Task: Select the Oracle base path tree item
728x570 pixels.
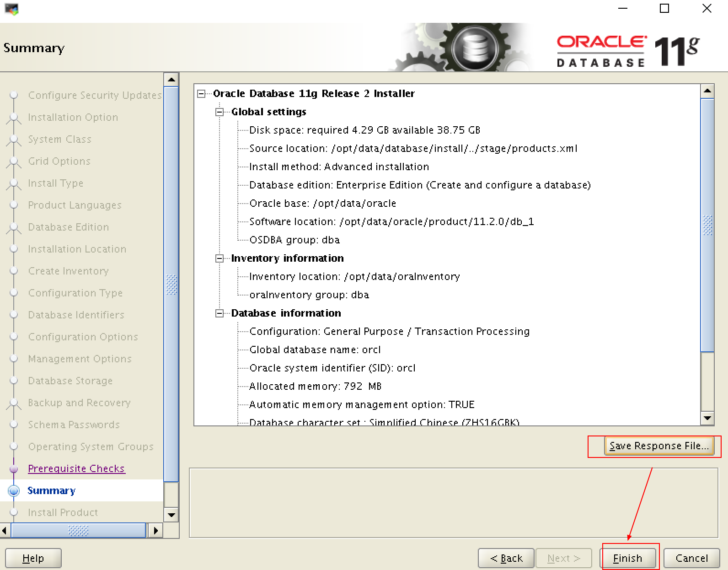Action: click(322, 204)
